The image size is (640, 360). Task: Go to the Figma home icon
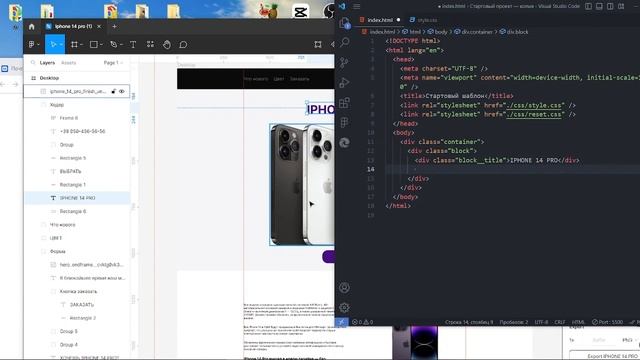tap(31, 27)
